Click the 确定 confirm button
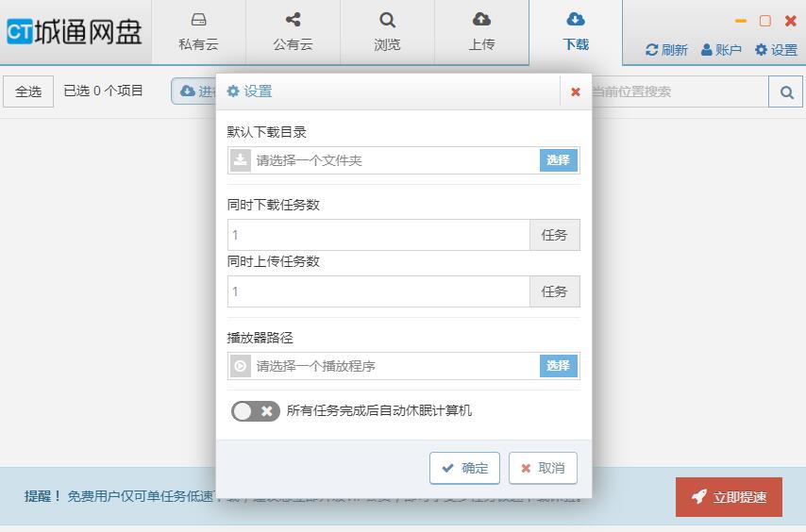Screen dimensions: 806x532 tap(464, 468)
